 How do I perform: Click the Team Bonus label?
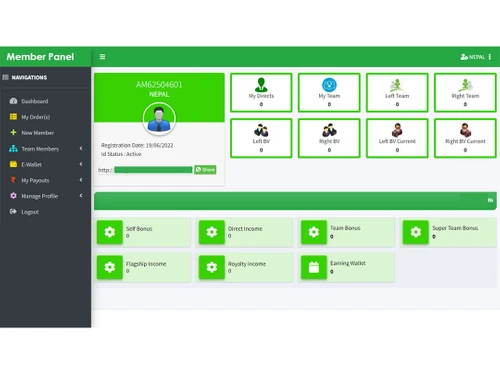(345, 228)
